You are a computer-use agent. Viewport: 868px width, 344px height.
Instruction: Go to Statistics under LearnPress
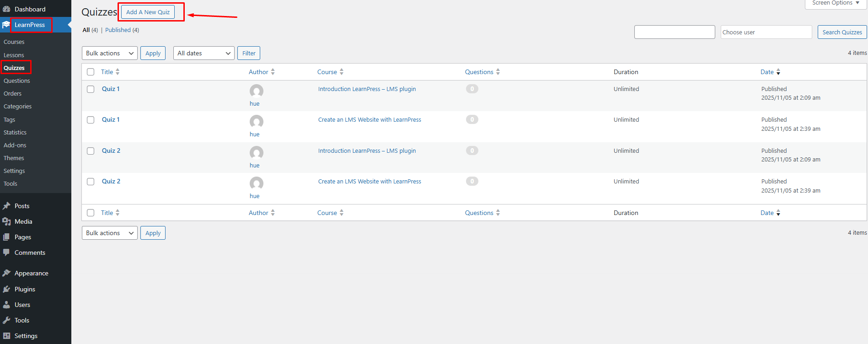(15, 132)
